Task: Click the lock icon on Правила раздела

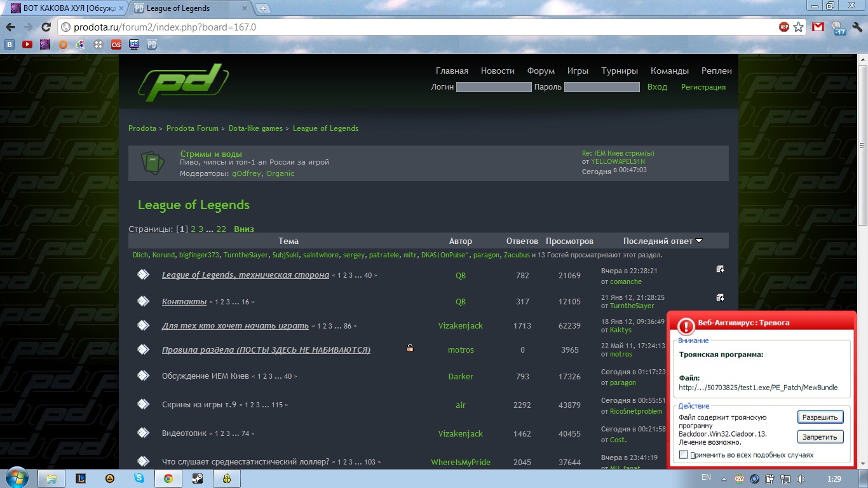Action: [x=410, y=348]
